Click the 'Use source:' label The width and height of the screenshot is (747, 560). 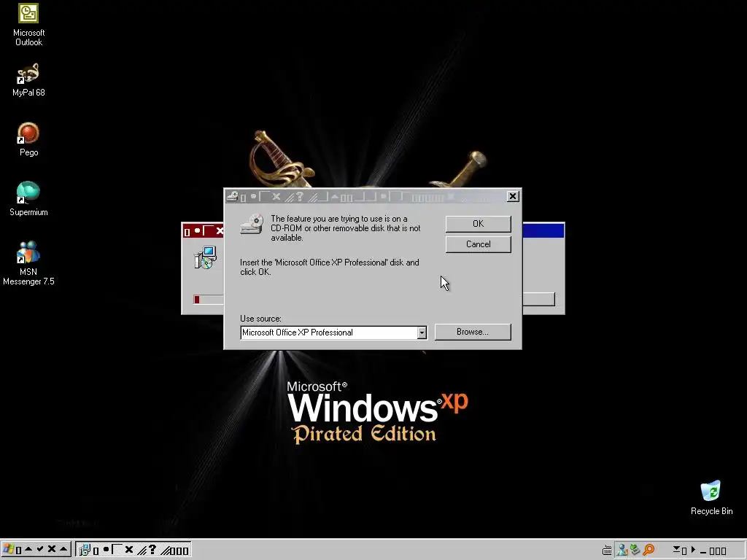pyautogui.click(x=260, y=319)
